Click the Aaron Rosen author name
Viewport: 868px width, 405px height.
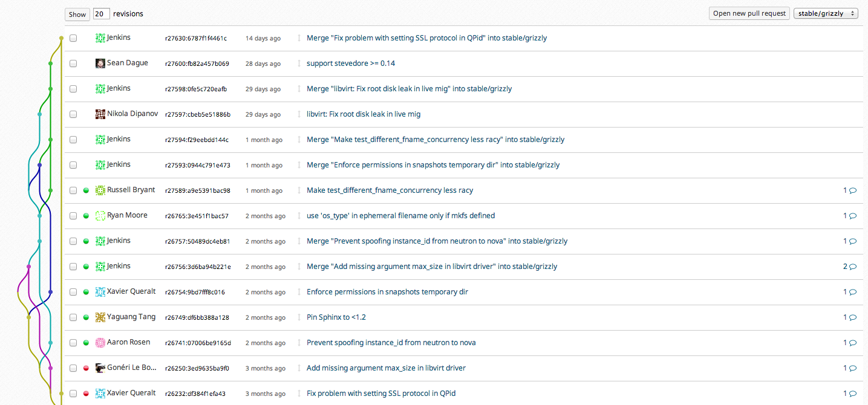coord(129,342)
